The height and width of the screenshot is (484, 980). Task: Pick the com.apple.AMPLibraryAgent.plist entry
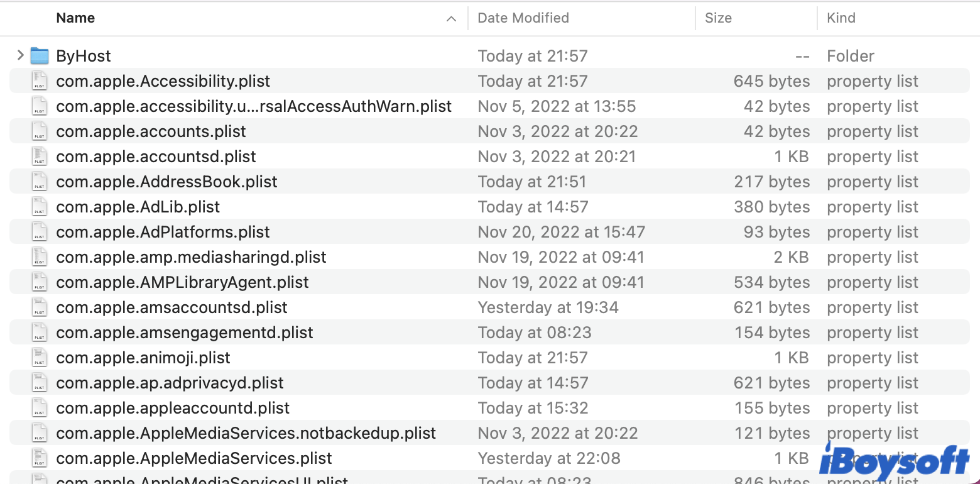point(182,282)
